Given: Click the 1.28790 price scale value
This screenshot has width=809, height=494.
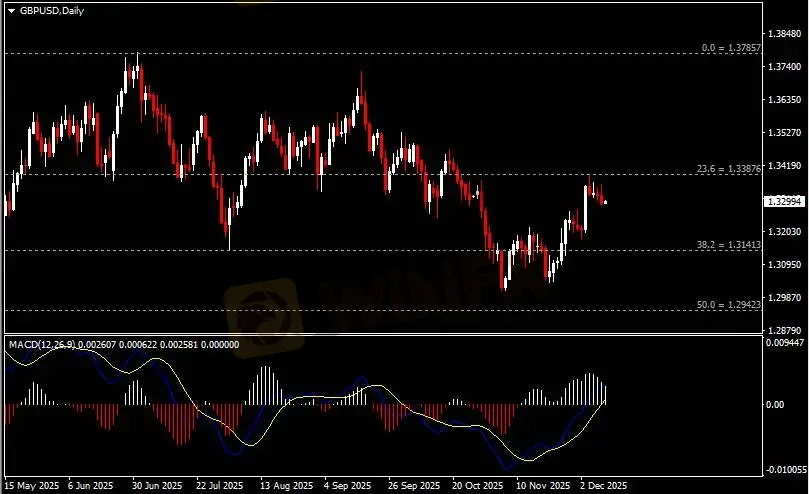Looking at the screenshot, I should tap(784, 329).
